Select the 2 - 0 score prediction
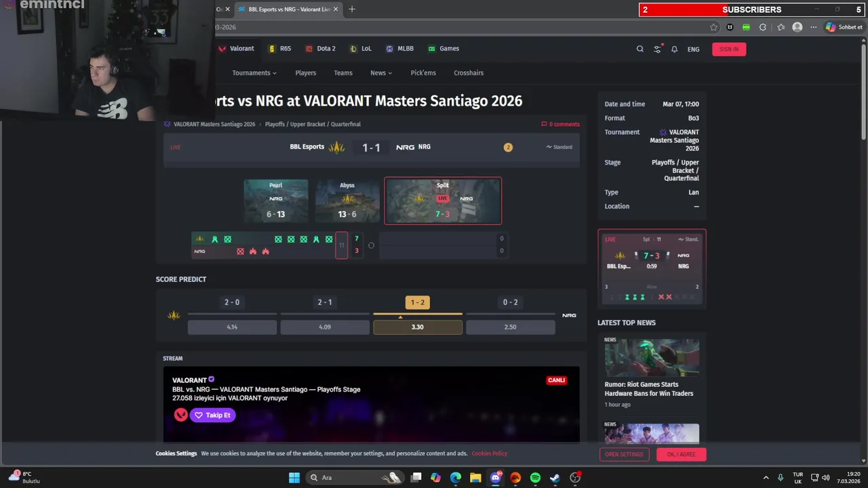Viewport: 868px width, 488px height. pos(232,302)
